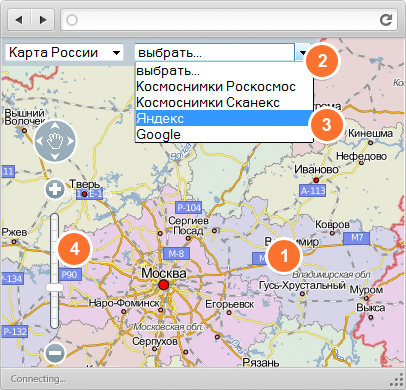
Task: Pan map down with the bottom arrow
Action: point(55,156)
